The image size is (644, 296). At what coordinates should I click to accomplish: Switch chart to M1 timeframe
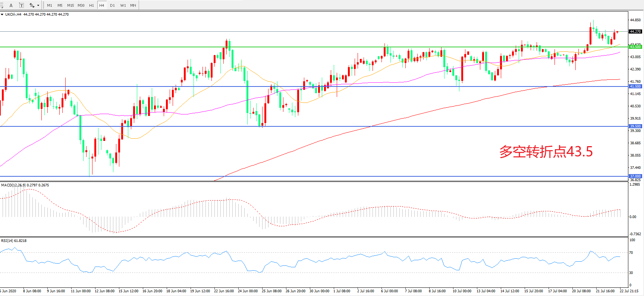(x=50, y=5)
